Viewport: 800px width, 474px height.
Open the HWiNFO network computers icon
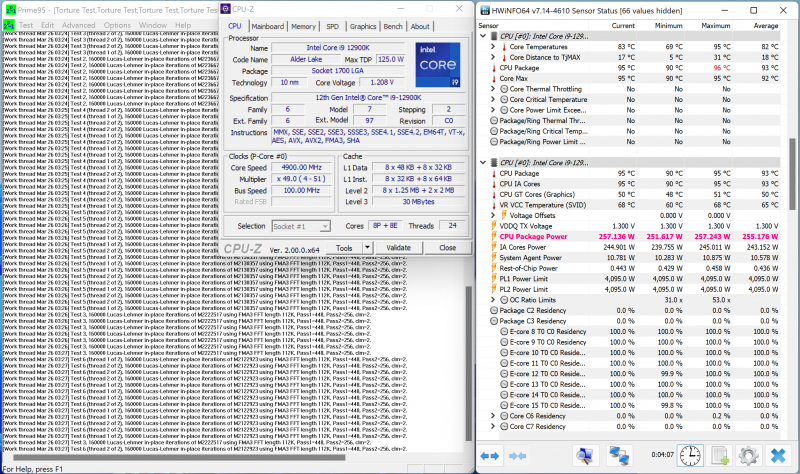pos(619,455)
